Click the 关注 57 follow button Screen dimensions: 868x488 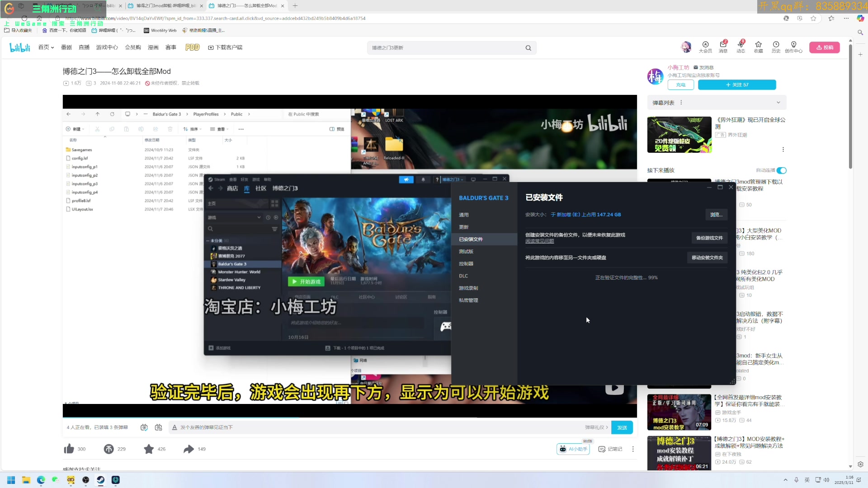(x=737, y=84)
